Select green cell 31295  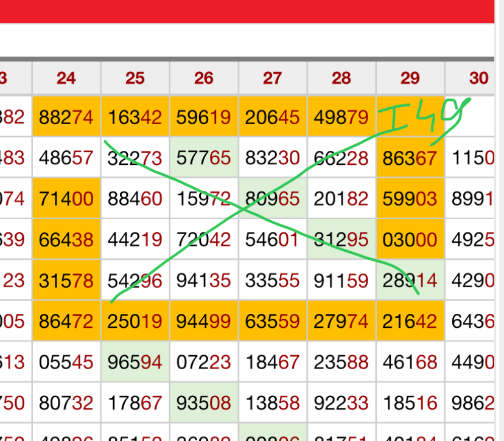[x=341, y=240]
